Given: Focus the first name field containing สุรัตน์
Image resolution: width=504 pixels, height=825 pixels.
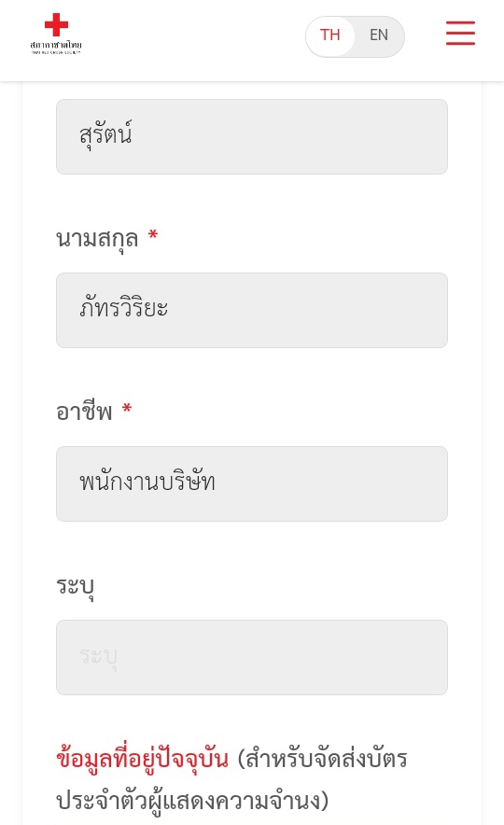Looking at the screenshot, I should coord(252,137).
